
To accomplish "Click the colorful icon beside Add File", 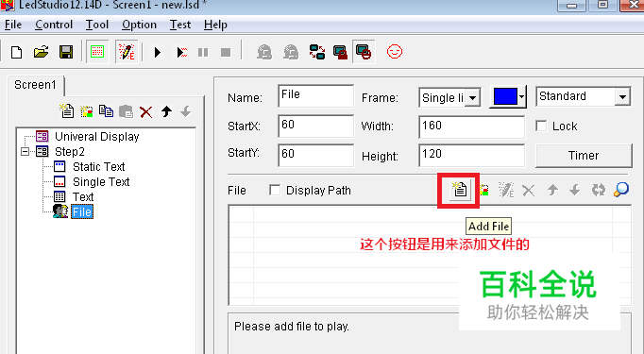I will 484,190.
